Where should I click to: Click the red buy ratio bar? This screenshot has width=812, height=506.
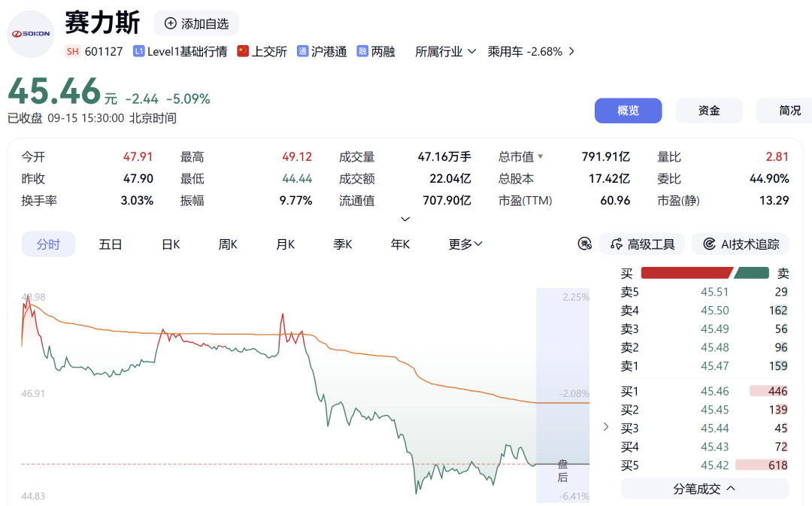pyautogui.click(x=686, y=273)
